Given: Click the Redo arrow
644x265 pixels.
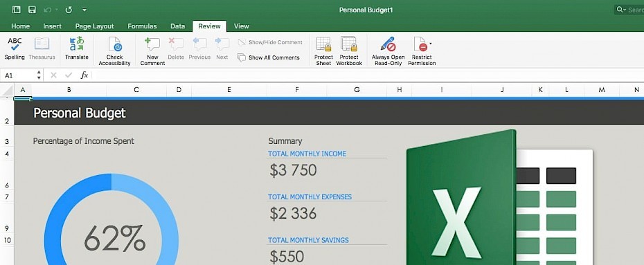Looking at the screenshot, I should click(69, 10).
